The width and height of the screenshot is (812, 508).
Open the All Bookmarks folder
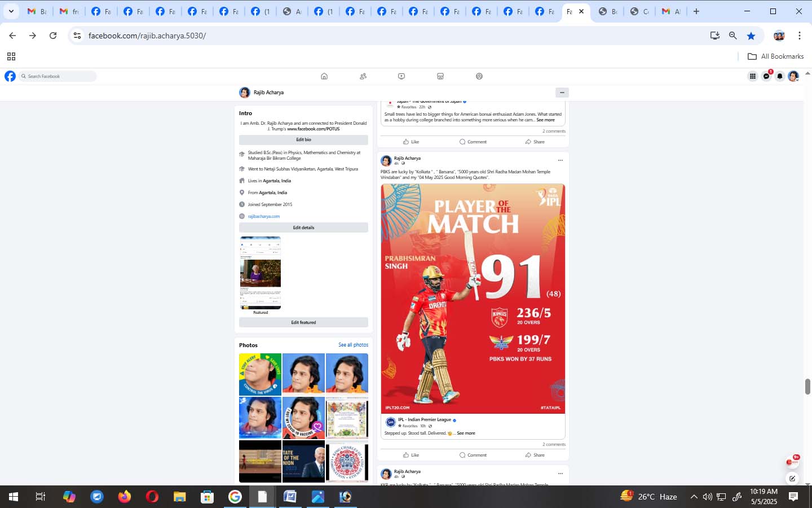click(775, 56)
